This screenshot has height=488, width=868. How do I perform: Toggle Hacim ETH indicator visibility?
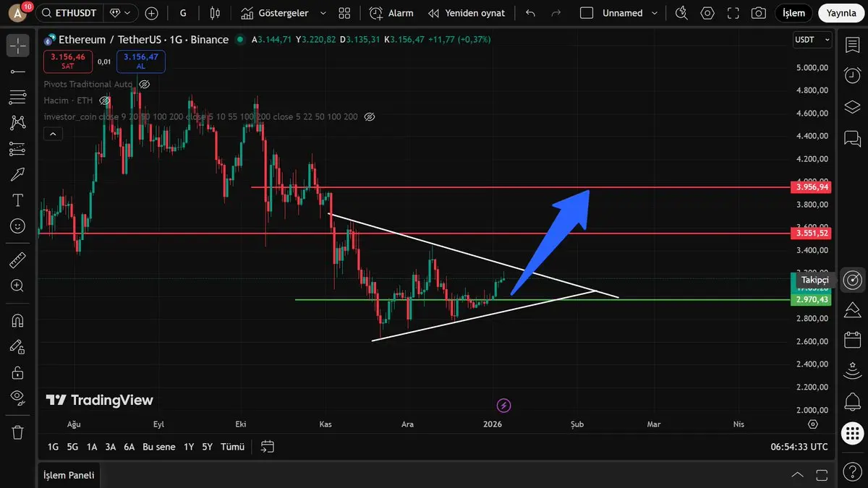click(105, 100)
